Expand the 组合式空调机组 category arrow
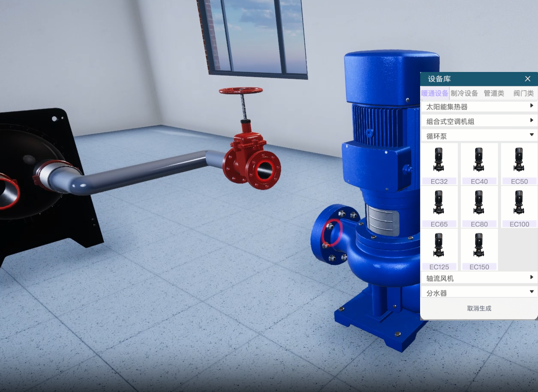Screen dimensions: 538x392 532,120
